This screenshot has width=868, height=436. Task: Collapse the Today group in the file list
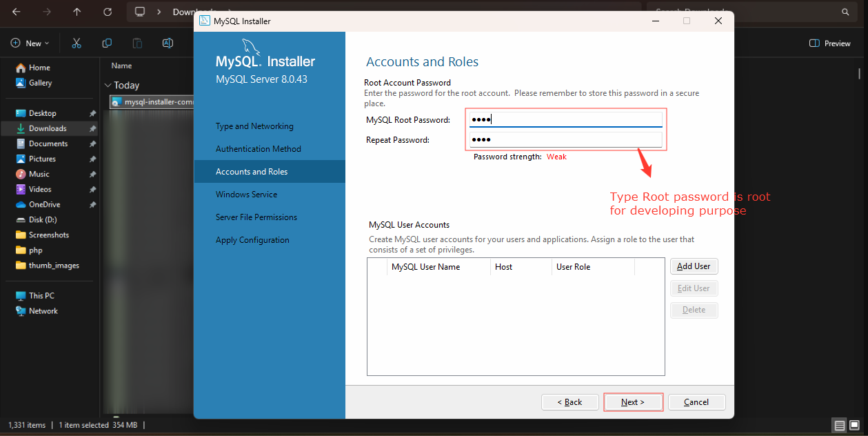point(108,86)
